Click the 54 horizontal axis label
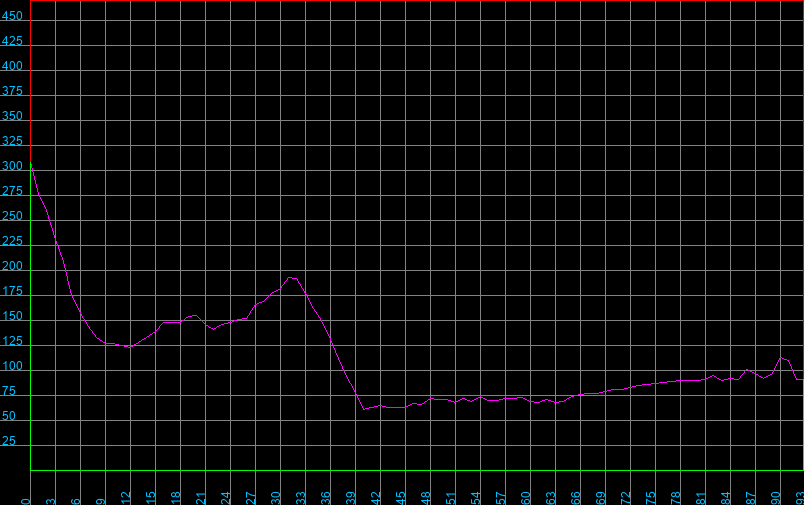 pos(476,498)
